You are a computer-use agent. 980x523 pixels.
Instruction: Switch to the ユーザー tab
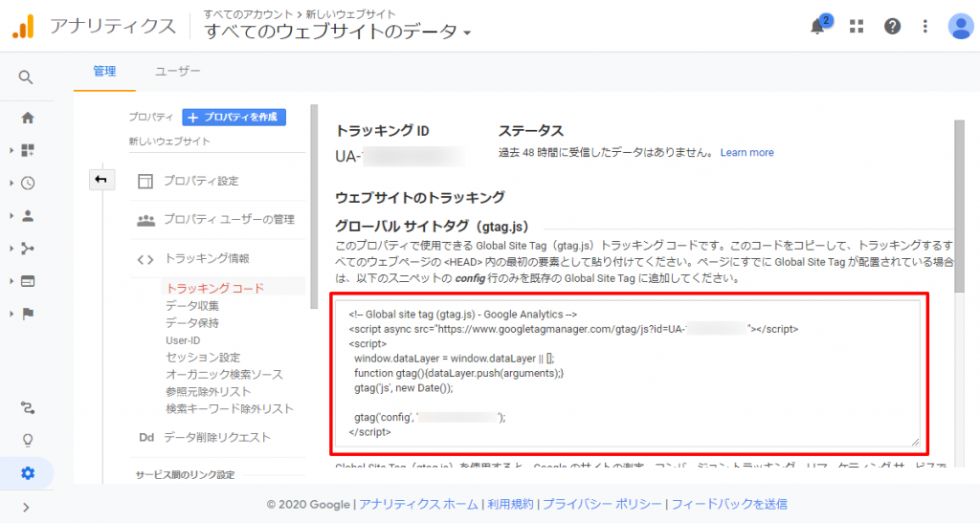177,71
